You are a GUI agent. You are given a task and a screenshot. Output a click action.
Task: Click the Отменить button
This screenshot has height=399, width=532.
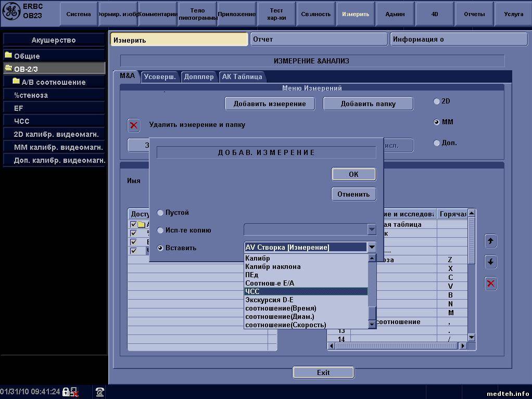coord(353,194)
